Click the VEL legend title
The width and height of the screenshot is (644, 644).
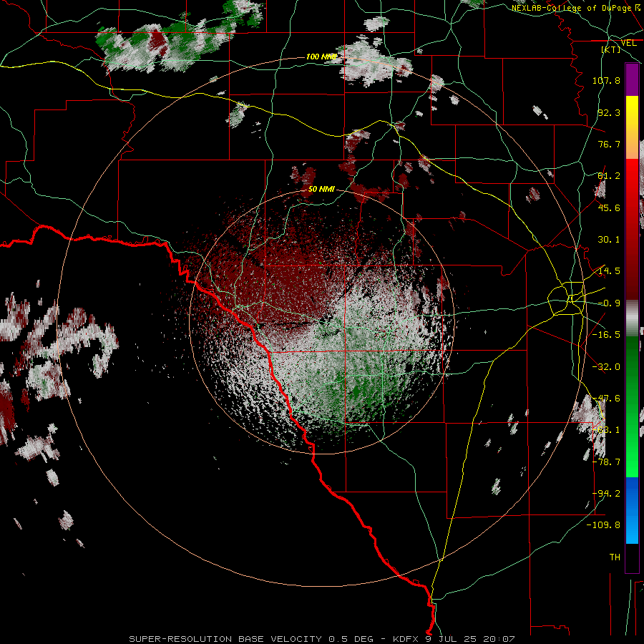tap(629, 43)
